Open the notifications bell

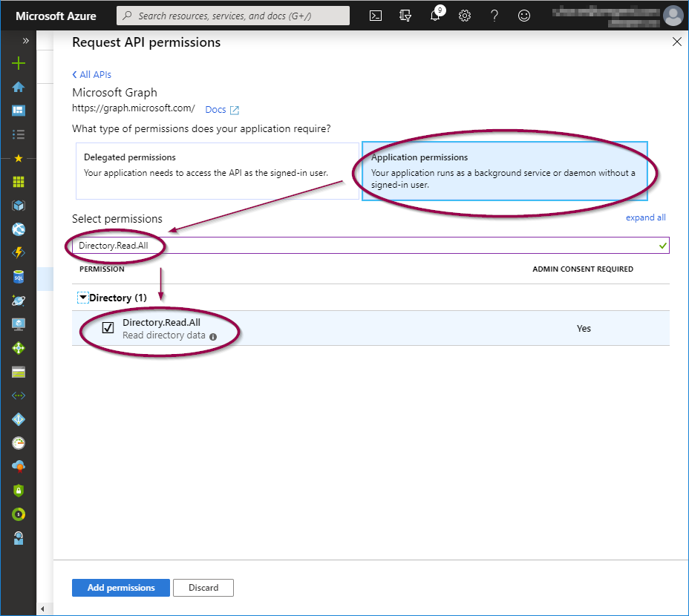point(435,16)
